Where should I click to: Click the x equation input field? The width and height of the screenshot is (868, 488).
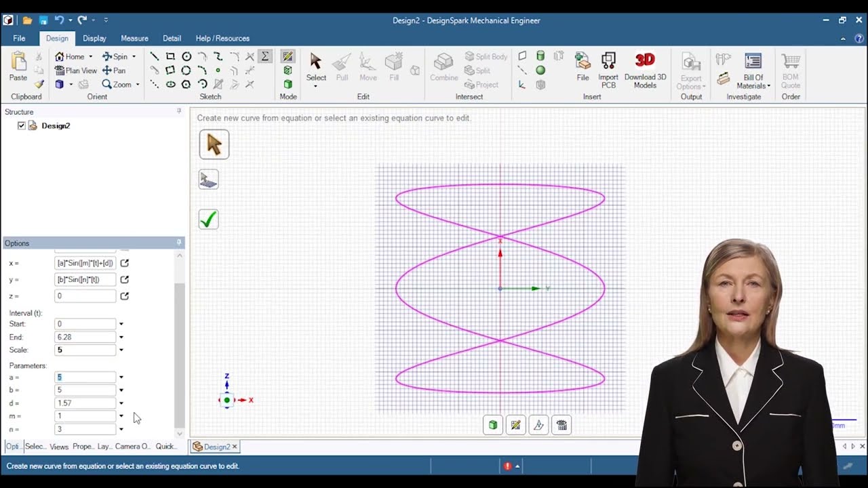(x=85, y=263)
